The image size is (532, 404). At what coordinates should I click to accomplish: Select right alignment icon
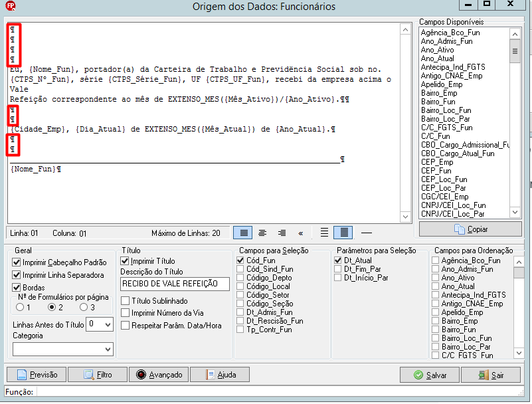[x=282, y=233]
